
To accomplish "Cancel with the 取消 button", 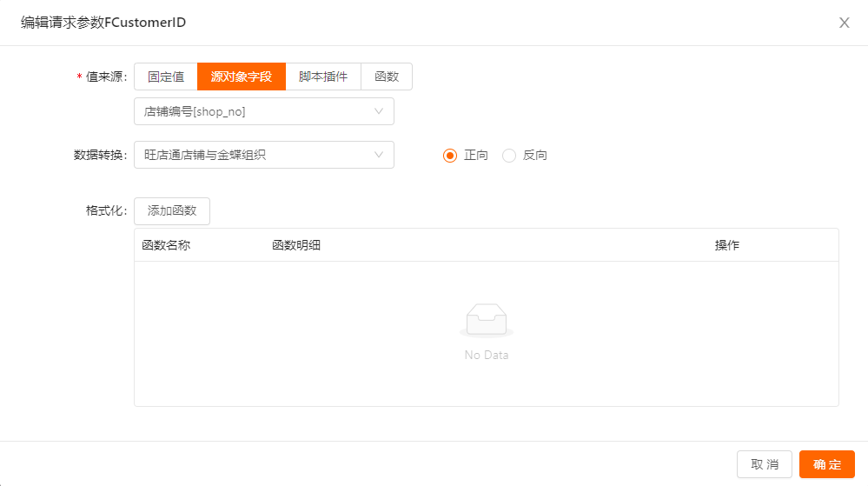I will click(765, 464).
